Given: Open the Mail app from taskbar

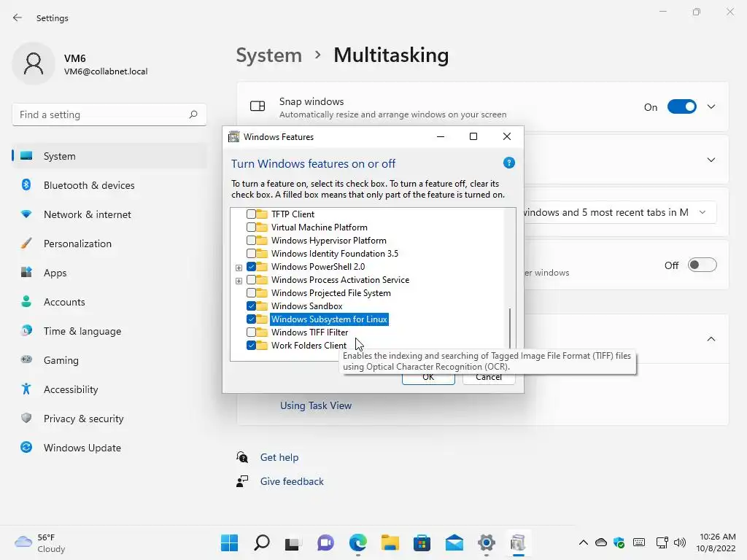Looking at the screenshot, I should click(x=454, y=542).
